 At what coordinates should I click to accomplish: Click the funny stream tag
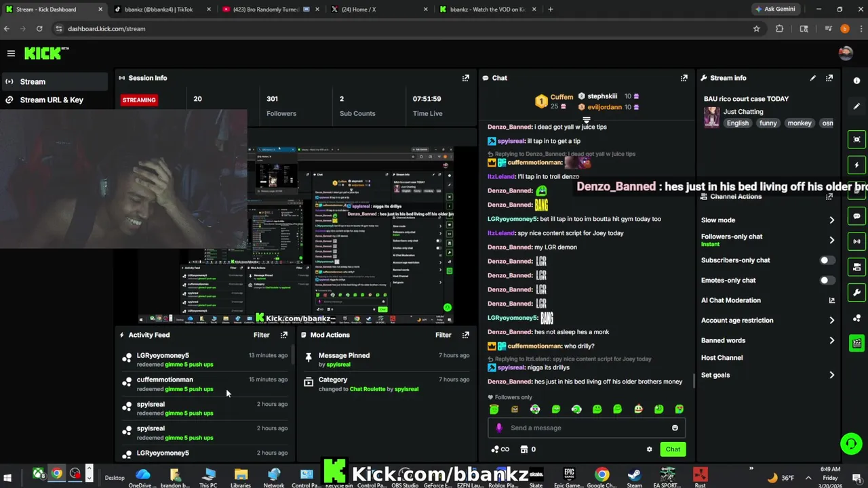(x=768, y=123)
